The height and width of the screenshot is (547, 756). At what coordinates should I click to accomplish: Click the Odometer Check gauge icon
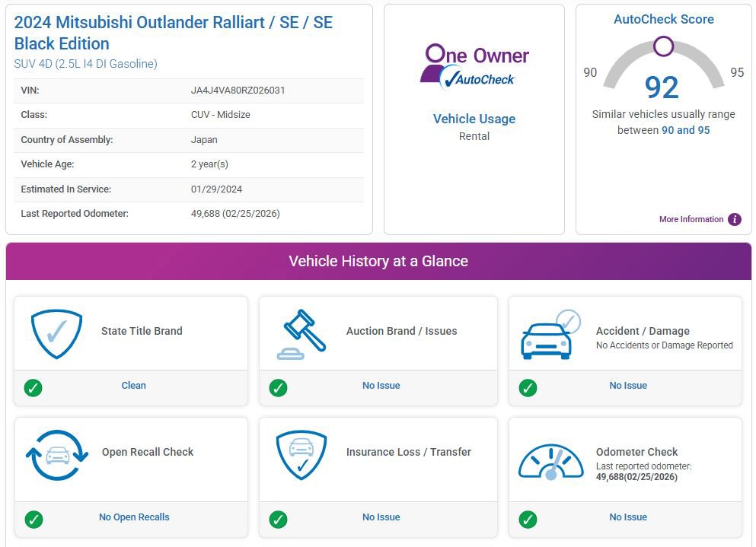click(550, 460)
